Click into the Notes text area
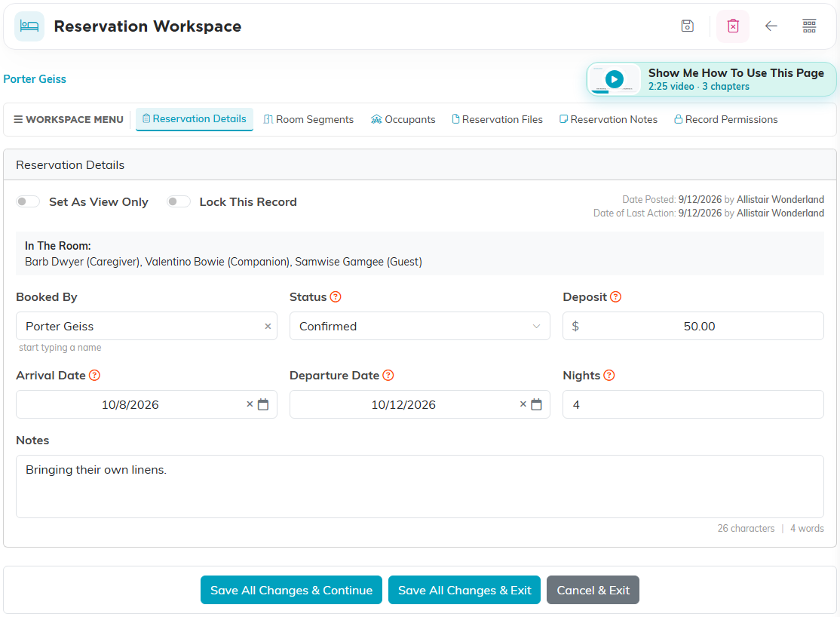840x617 pixels. pyautogui.click(x=420, y=487)
